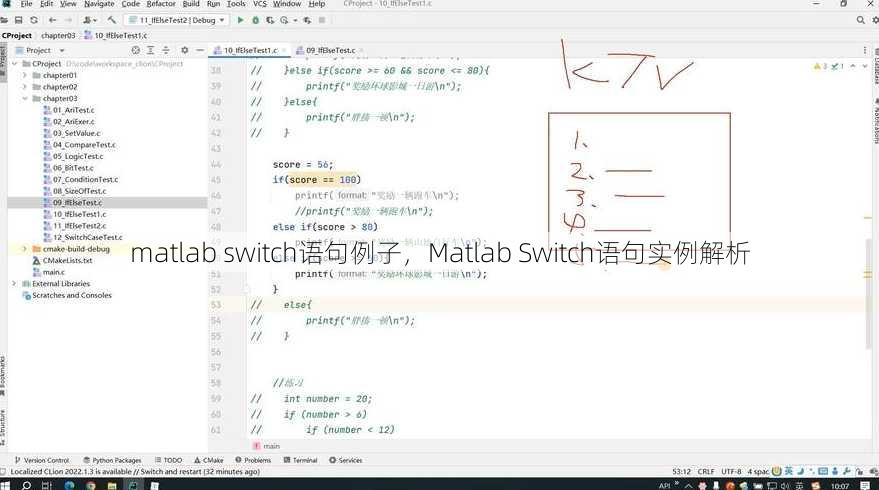Open the Build menu
Screen dimensions: 879x490
[191, 3]
